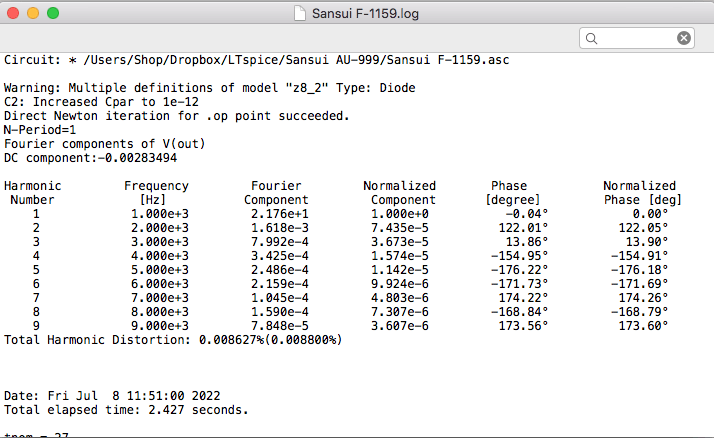Click the Fourier Component column header

[276, 193]
